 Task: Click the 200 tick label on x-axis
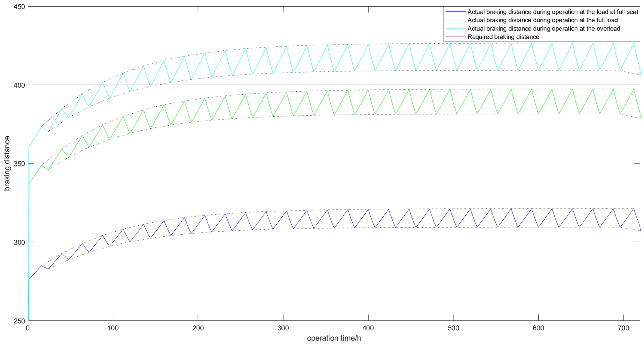click(x=198, y=328)
